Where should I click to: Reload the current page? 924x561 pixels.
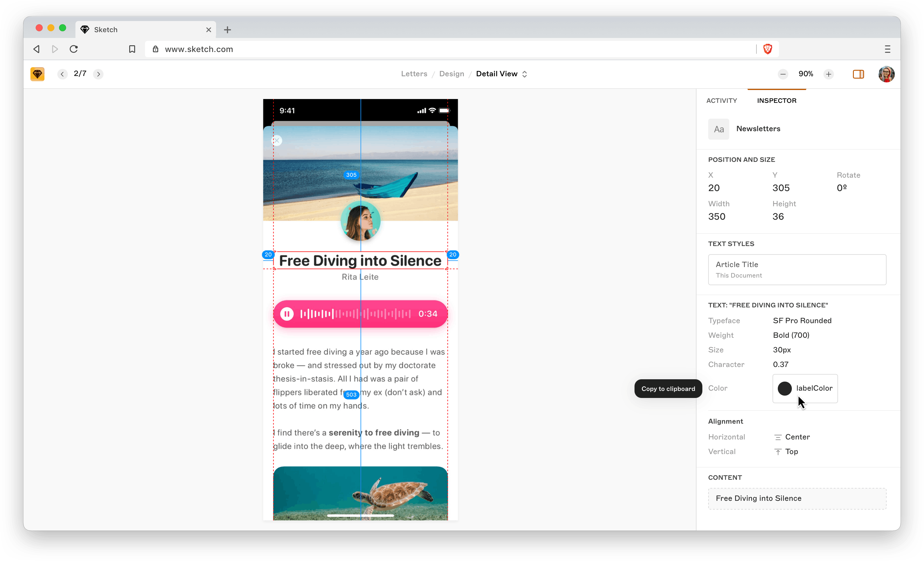[73, 49]
